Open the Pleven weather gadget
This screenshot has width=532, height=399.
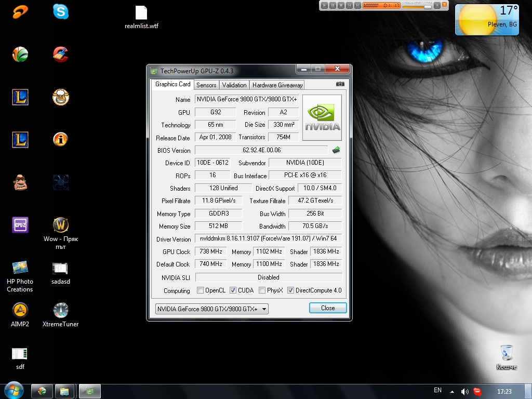pos(487,20)
